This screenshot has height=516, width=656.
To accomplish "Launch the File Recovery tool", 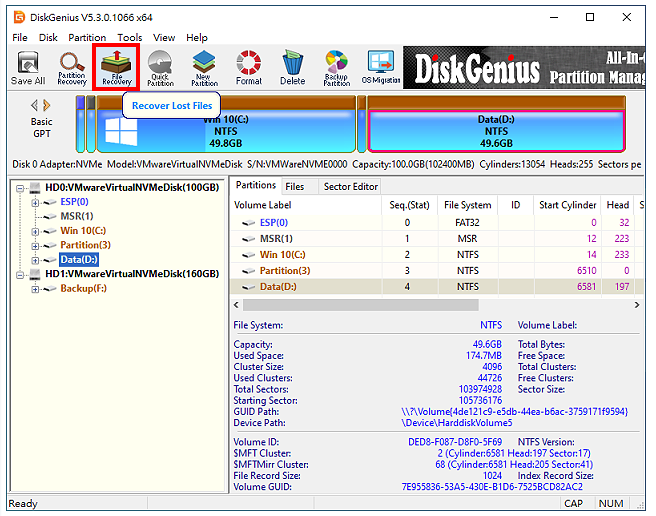I will 117,68.
